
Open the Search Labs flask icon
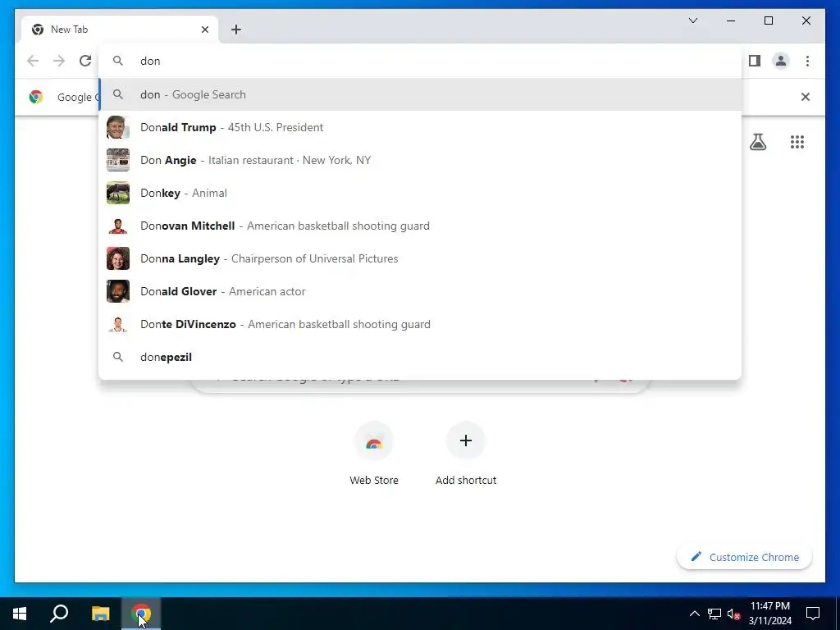click(758, 142)
